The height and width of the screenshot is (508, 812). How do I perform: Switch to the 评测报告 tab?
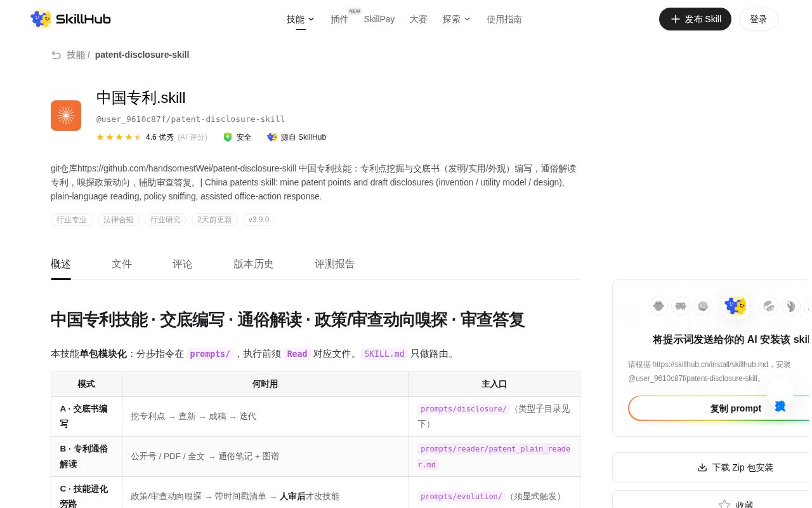pos(335,264)
